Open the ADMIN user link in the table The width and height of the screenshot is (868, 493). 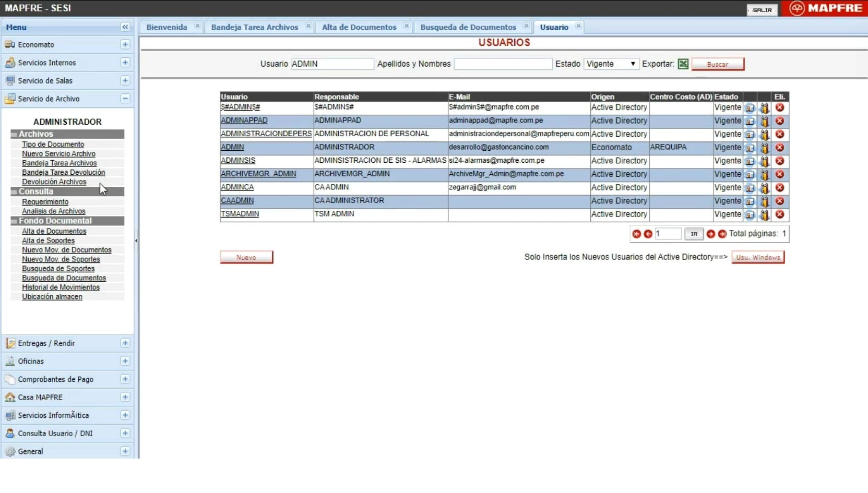(232, 147)
